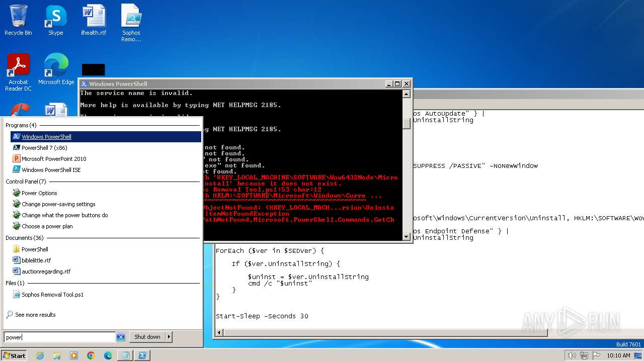The height and width of the screenshot is (362, 644).
Task: Click the Start menu search field
Action: coord(59,337)
